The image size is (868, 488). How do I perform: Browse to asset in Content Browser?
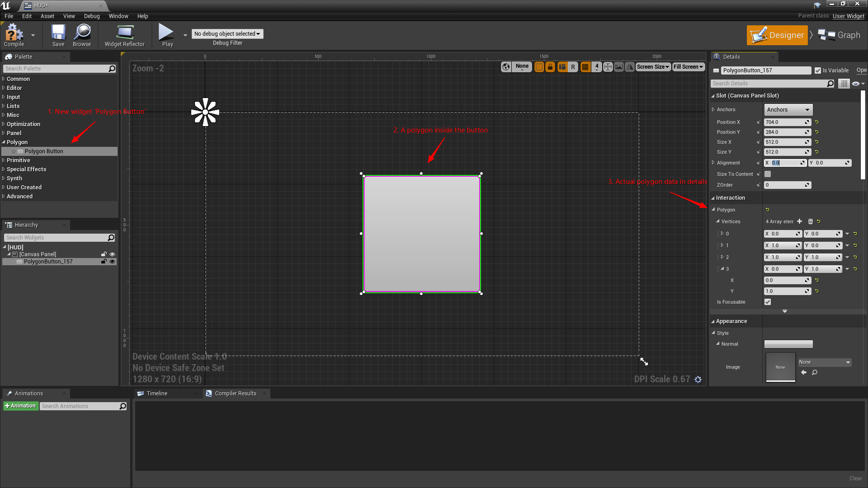click(82, 35)
